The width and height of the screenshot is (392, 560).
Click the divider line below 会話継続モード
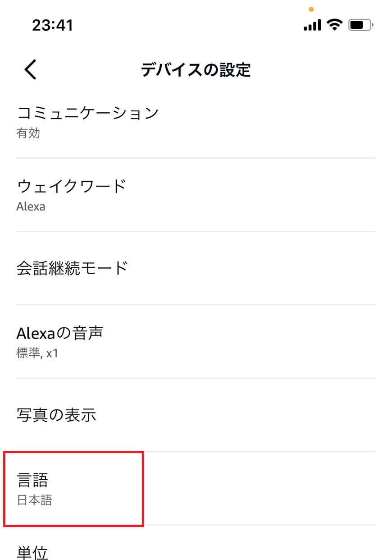[196, 305]
